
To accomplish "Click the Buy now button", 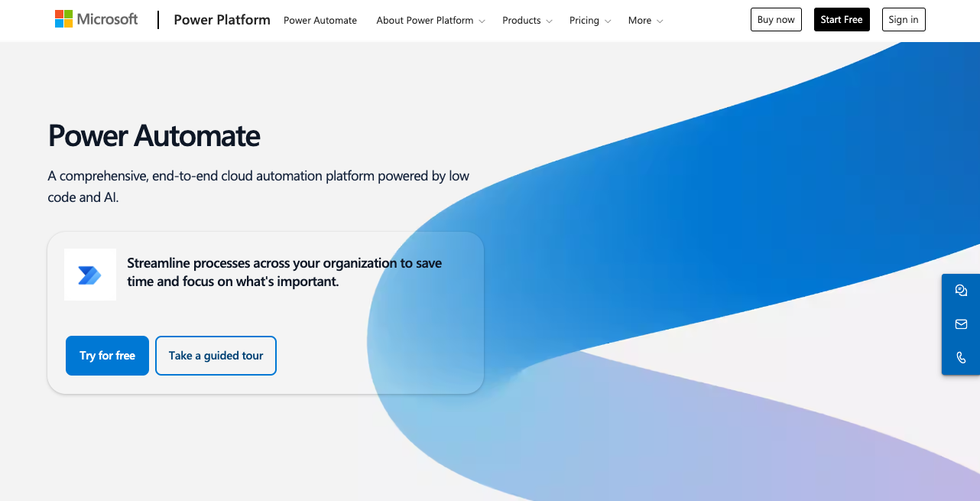I will click(x=776, y=19).
